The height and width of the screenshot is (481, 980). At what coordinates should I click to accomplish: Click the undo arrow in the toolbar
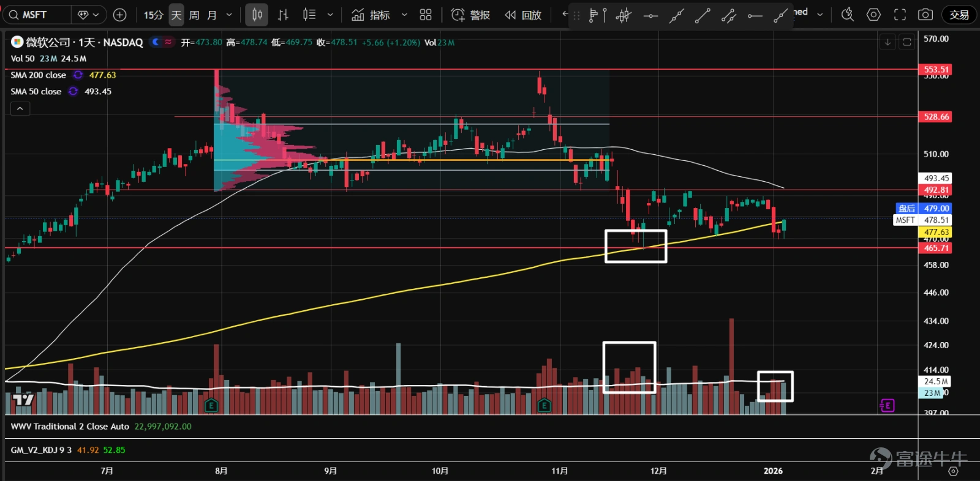[x=565, y=13]
